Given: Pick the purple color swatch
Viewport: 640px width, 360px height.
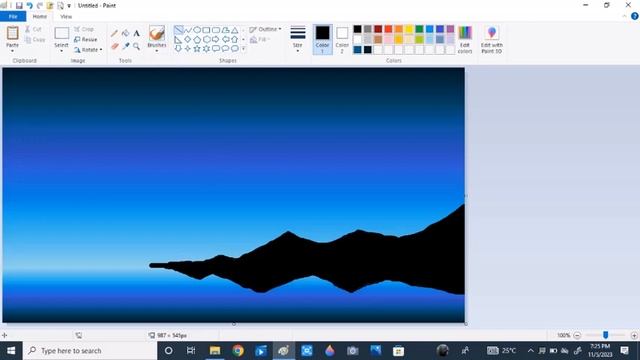Looking at the screenshot, I should point(450,29).
